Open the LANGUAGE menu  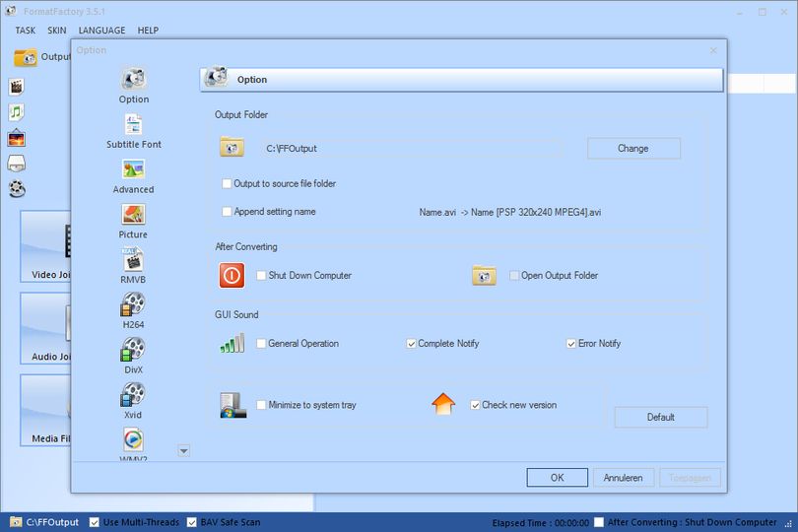(x=101, y=31)
